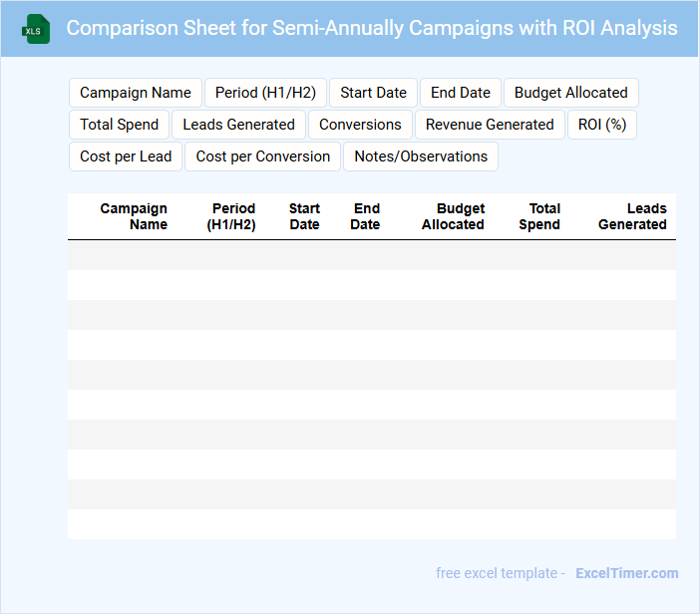Image resolution: width=700 pixels, height=614 pixels.
Task: Select the ROI (%) tag
Action: pyautogui.click(x=602, y=125)
